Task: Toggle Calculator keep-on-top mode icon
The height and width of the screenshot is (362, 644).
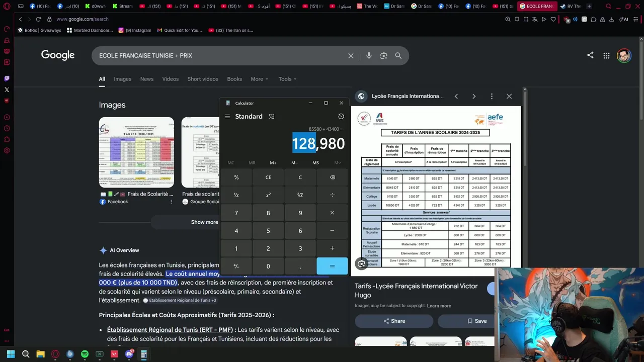Action: click(272, 116)
